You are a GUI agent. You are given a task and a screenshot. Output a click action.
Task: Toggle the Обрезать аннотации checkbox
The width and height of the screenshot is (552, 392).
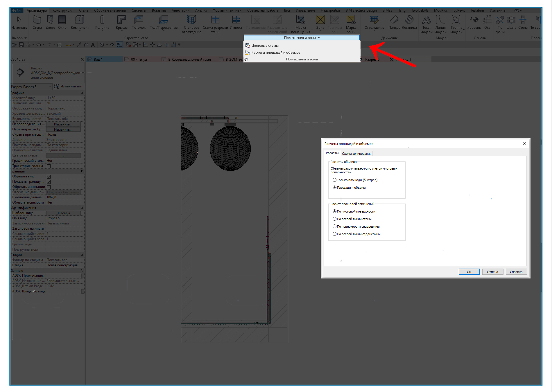[x=49, y=187]
